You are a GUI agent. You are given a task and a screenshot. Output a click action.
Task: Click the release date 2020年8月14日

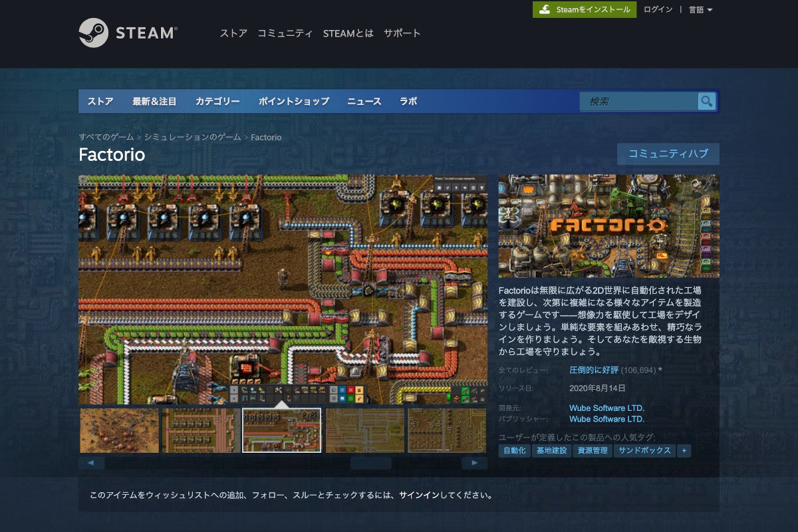point(597,388)
